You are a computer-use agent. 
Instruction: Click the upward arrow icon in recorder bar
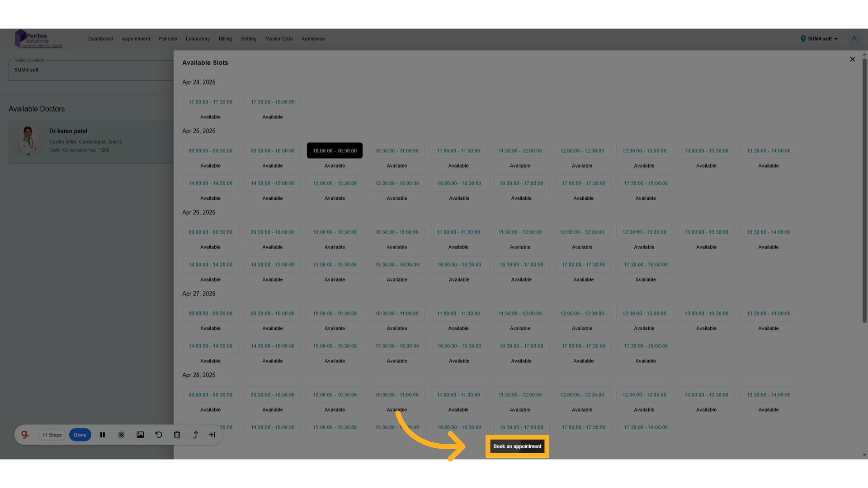195,435
